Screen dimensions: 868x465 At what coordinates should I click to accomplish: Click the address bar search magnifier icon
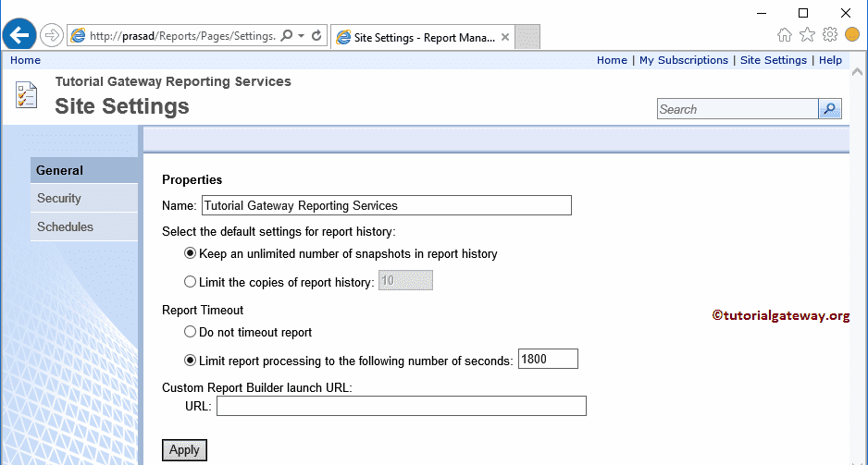286,36
